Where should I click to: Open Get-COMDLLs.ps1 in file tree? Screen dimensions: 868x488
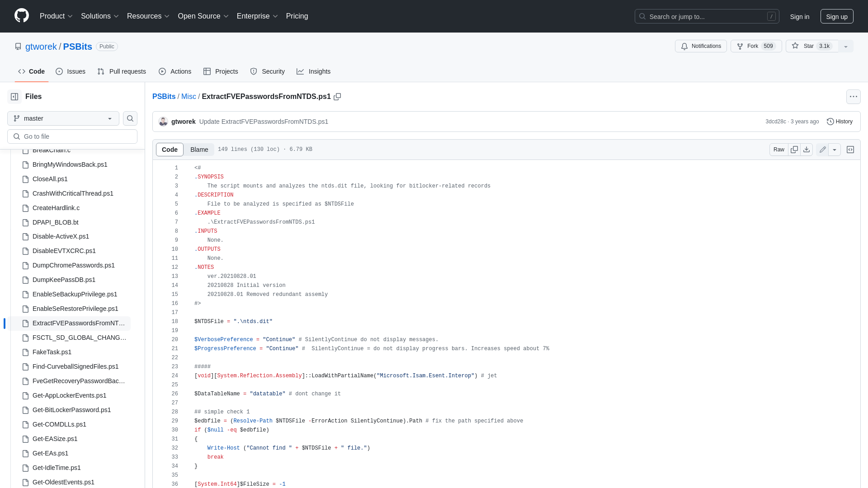click(59, 424)
